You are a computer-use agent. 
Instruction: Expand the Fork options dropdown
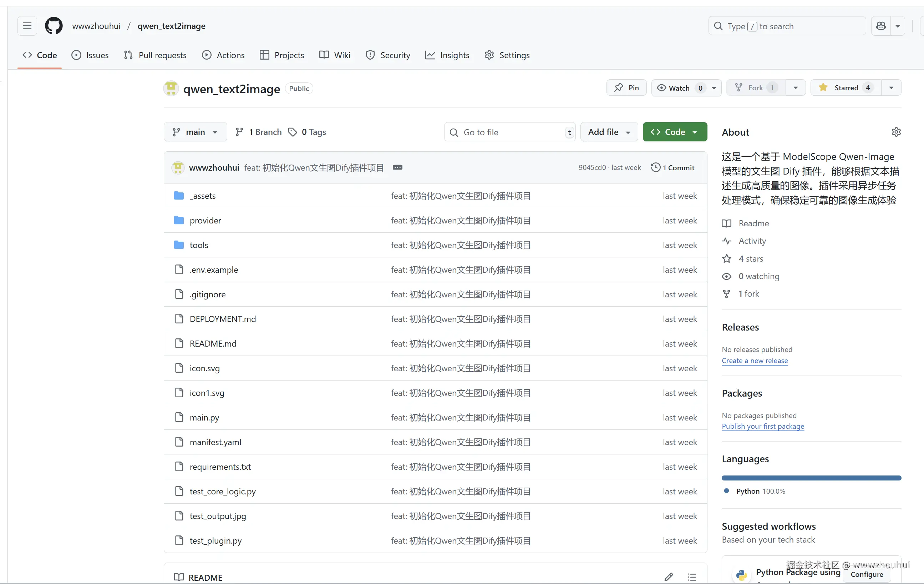coord(796,88)
